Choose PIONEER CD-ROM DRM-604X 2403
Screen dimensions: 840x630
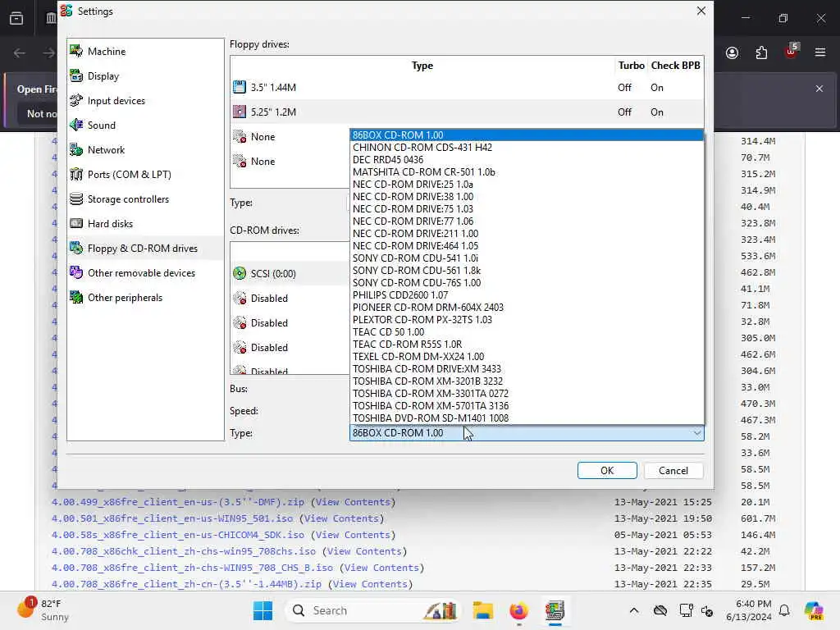click(527, 308)
